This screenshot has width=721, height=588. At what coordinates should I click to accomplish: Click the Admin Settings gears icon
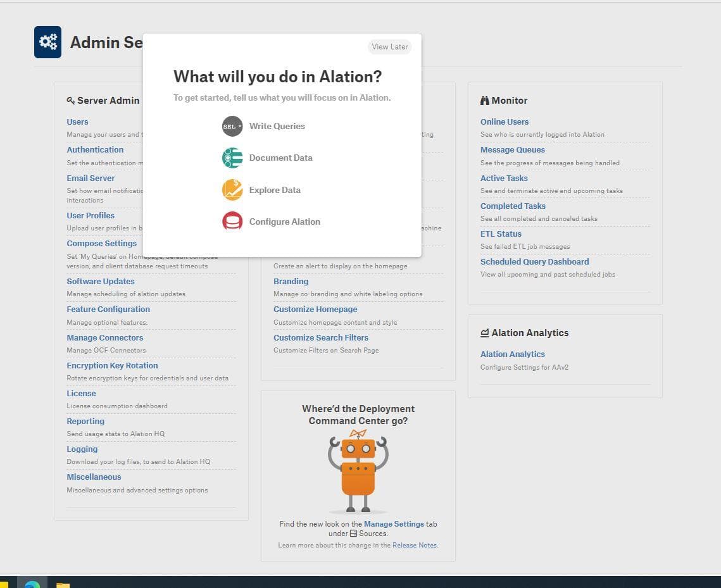(48, 42)
